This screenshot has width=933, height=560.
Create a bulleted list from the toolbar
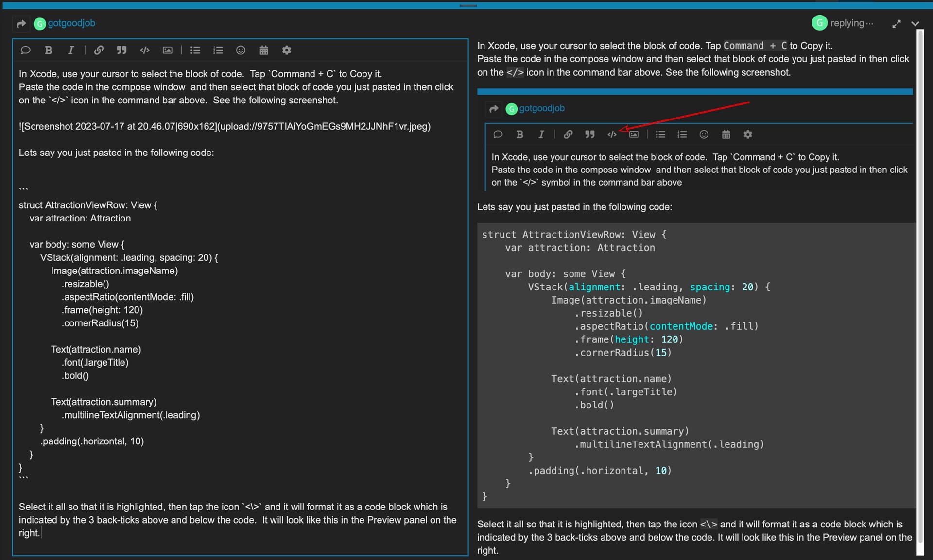195,50
